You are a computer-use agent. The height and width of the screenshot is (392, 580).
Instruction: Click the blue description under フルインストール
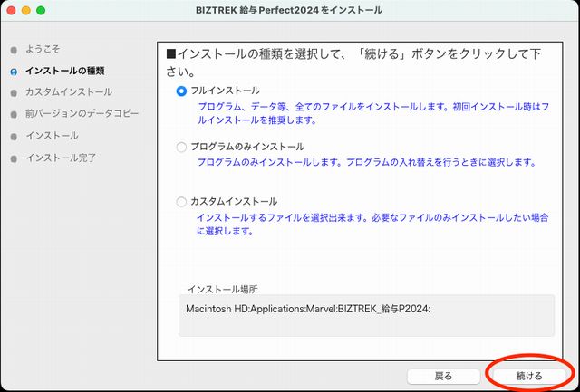click(372, 114)
